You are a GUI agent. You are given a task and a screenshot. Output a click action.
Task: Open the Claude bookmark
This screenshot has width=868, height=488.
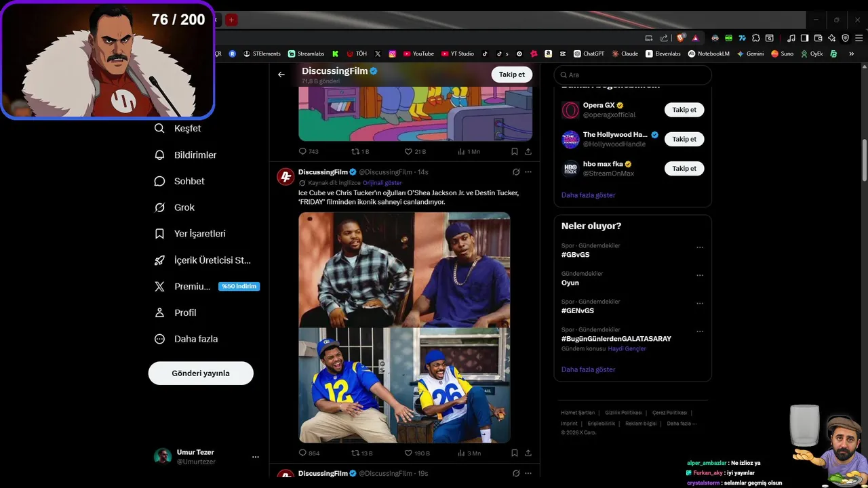(x=625, y=54)
